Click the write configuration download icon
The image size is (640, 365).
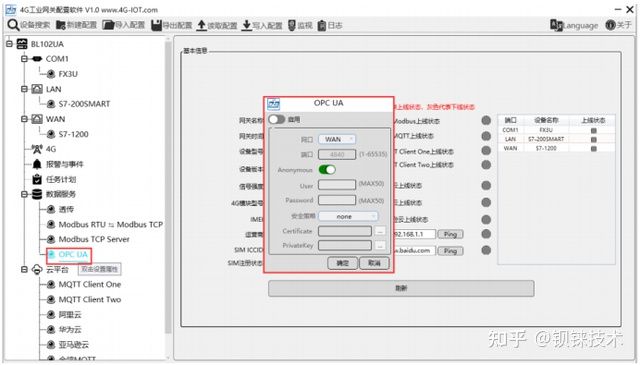click(x=247, y=25)
